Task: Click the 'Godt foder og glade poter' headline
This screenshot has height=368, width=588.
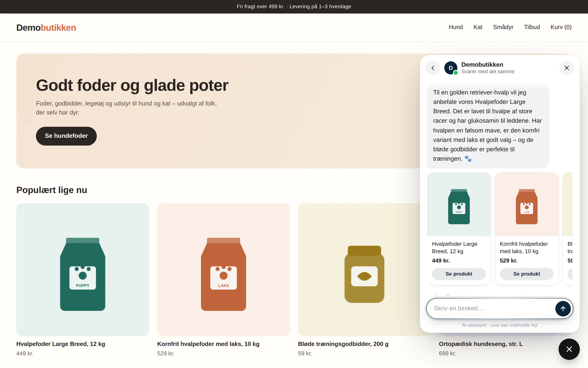Action: click(132, 85)
